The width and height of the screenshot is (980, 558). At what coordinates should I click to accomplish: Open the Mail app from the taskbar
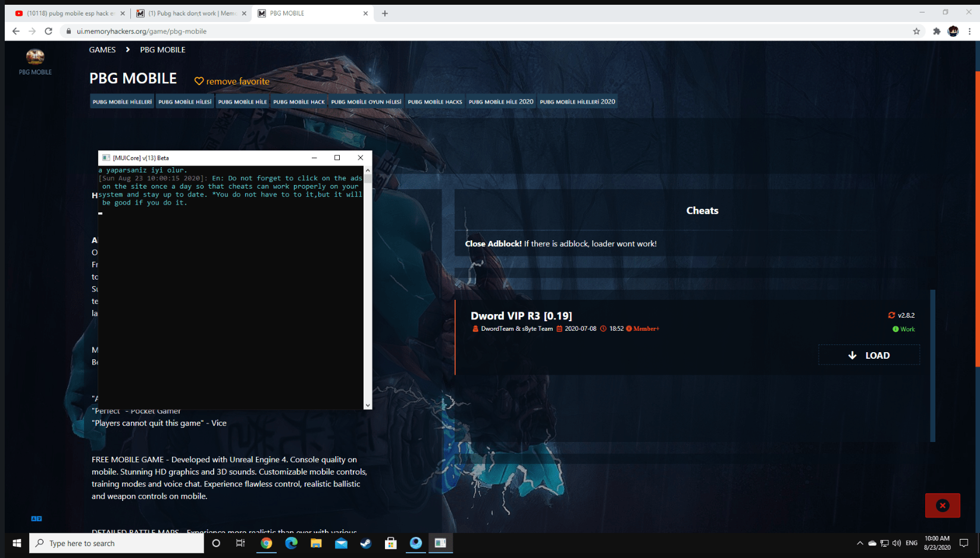coord(341,543)
